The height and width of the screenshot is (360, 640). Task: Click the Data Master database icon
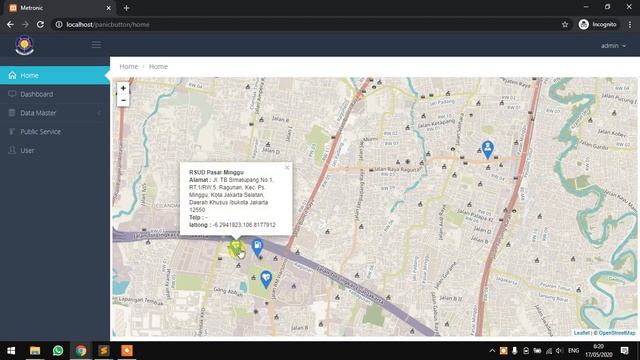(12, 113)
